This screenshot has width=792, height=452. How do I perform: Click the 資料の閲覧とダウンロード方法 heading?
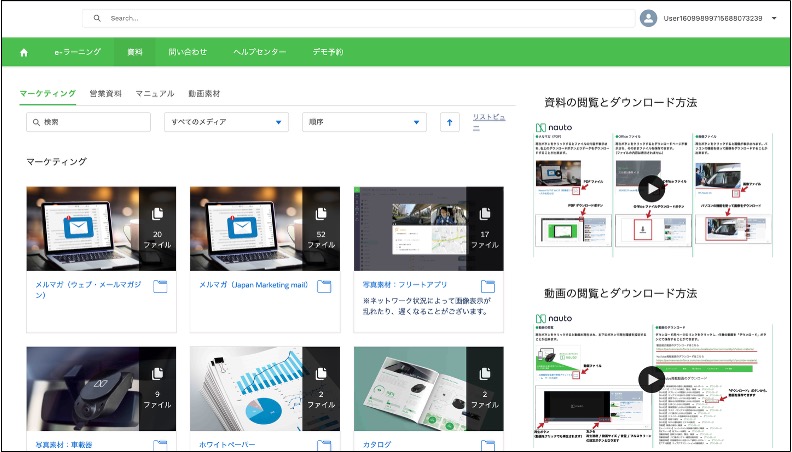620,103
